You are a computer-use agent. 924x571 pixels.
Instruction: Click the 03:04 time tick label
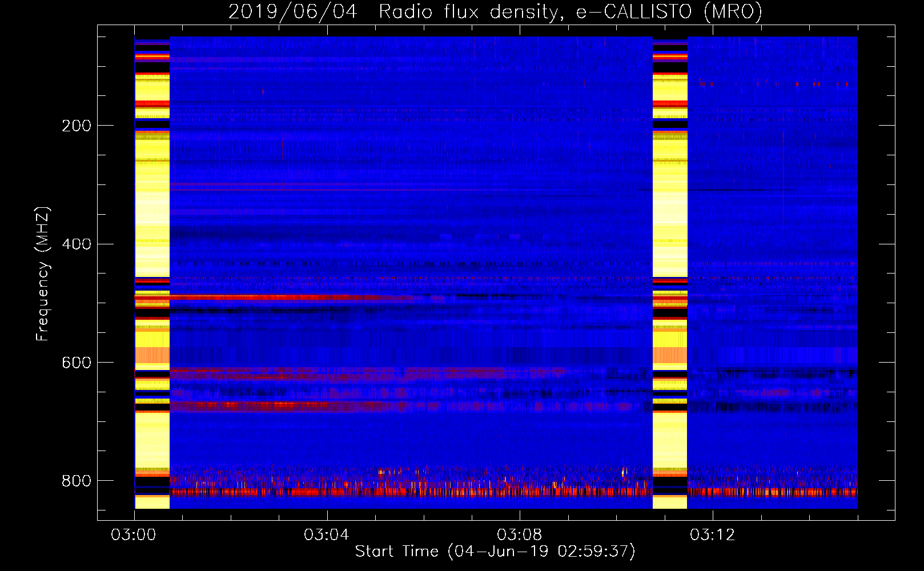pos(327,535)
